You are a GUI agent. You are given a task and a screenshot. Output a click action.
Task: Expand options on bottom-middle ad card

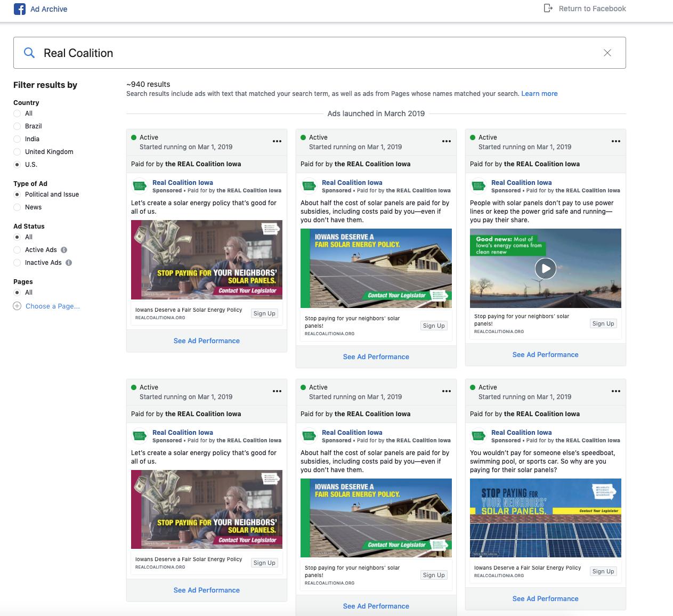(446, 392)
